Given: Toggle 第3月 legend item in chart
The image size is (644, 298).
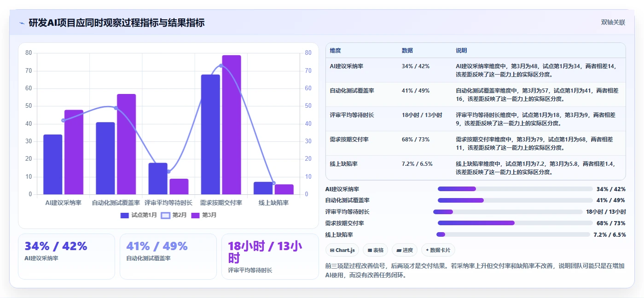Looking at the screenshot, I should [203, 215].
